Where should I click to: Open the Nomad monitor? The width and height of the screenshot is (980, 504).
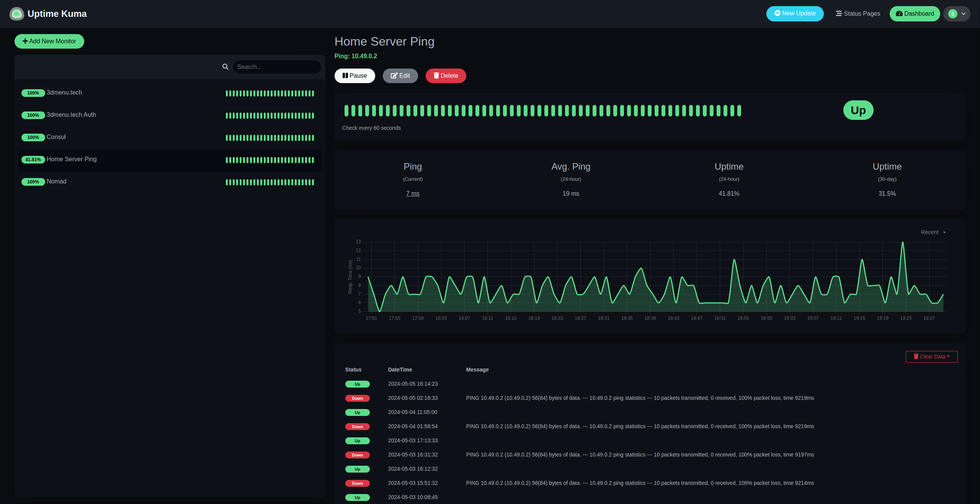tap(56, 182)
